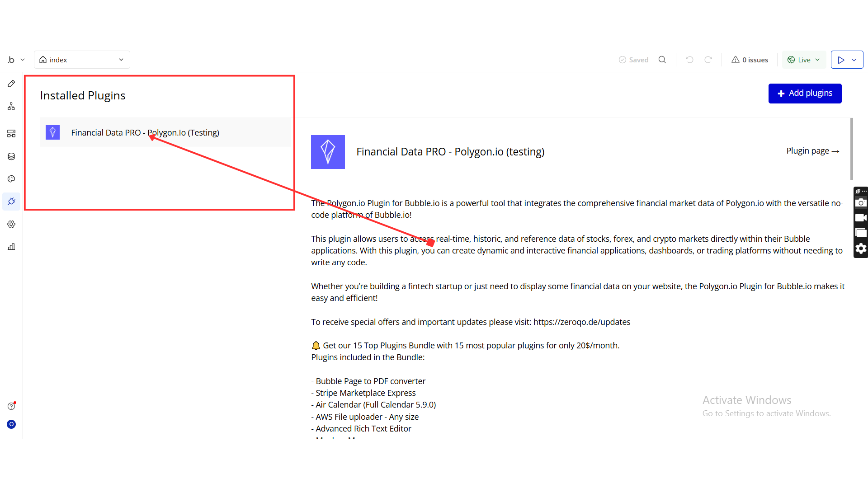Open the Design tab pencil icon
This screenshot has height=488, width=868.
pyautogui.click(x=11, y=84)
